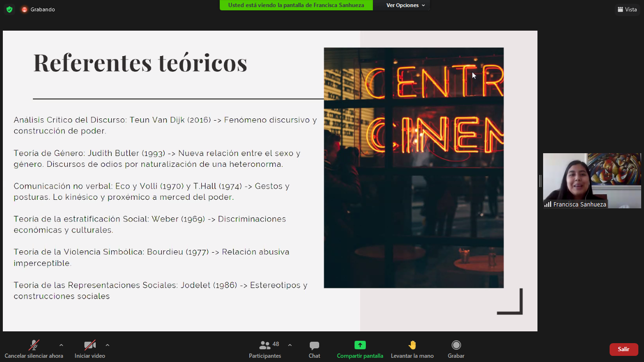Open the Chat panel
This screenshot has height=362, width=644.
(x=314, y=349)
